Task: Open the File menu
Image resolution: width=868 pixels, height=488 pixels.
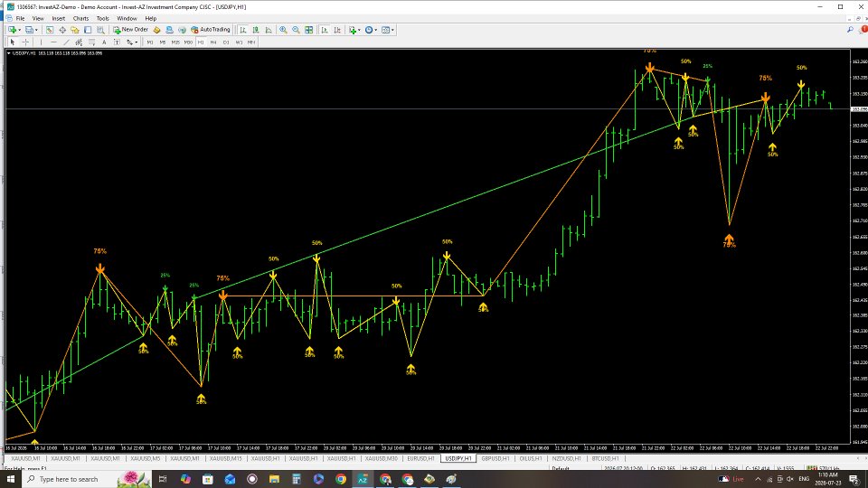Action: (x=20, y=18)
